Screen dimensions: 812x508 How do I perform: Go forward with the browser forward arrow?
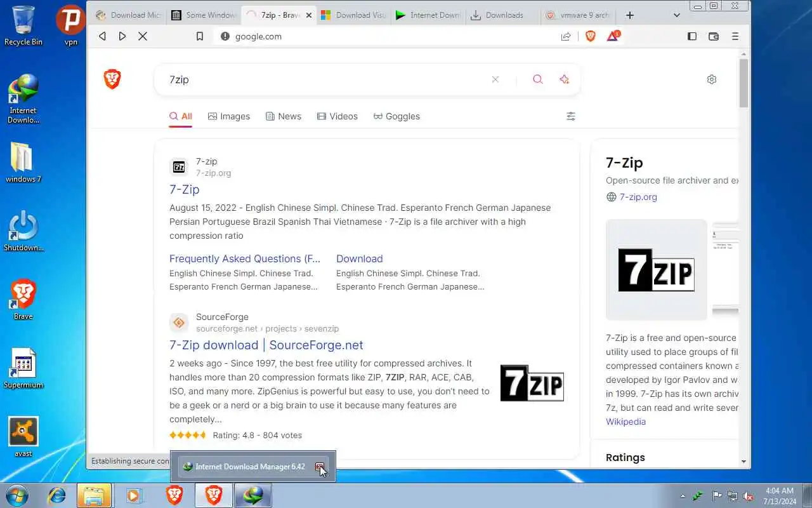click(122, 36)
